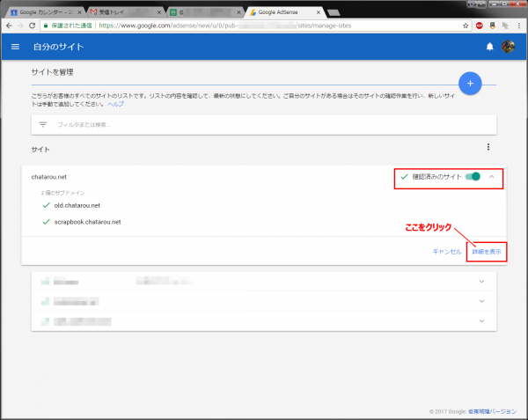Image resolution: width=528 pixels, height=420 pixels.
Task: Click the chatarou.net site name
Action: [48, 177]
